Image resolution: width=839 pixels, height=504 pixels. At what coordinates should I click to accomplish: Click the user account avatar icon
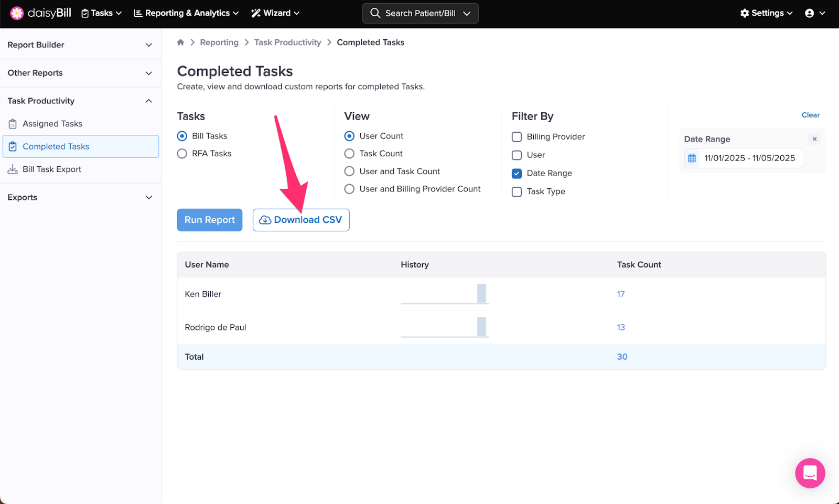[810, 13]
